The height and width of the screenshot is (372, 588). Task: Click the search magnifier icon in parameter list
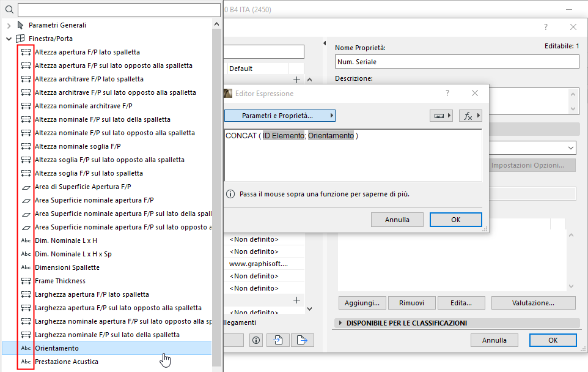[9, 10]
